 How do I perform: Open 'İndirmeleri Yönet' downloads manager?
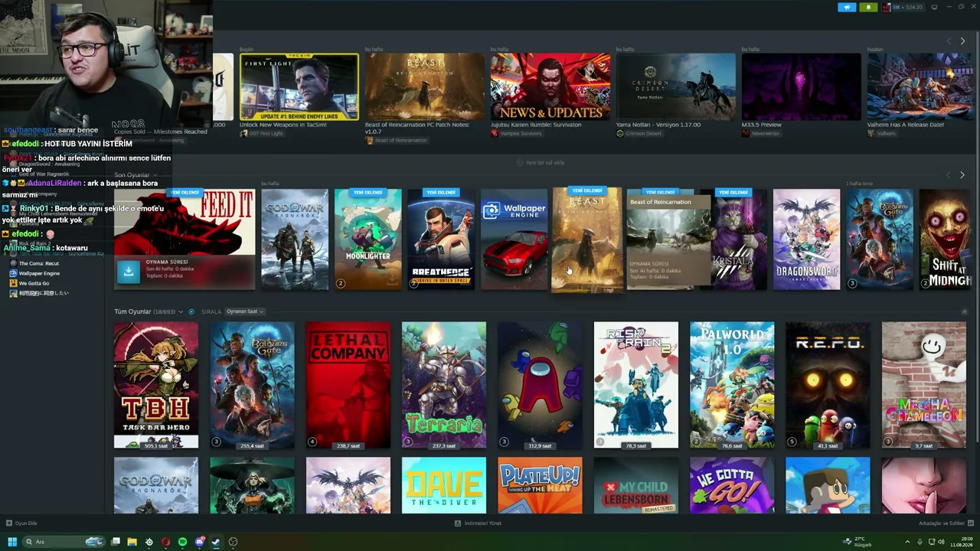click(478, 523)
